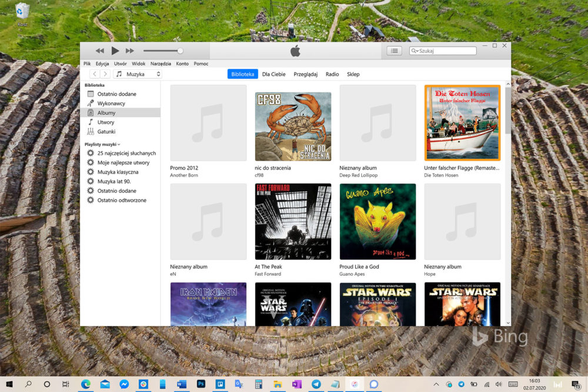
Task: Open taskbar search magnifier
Action: tap(28, 384)
